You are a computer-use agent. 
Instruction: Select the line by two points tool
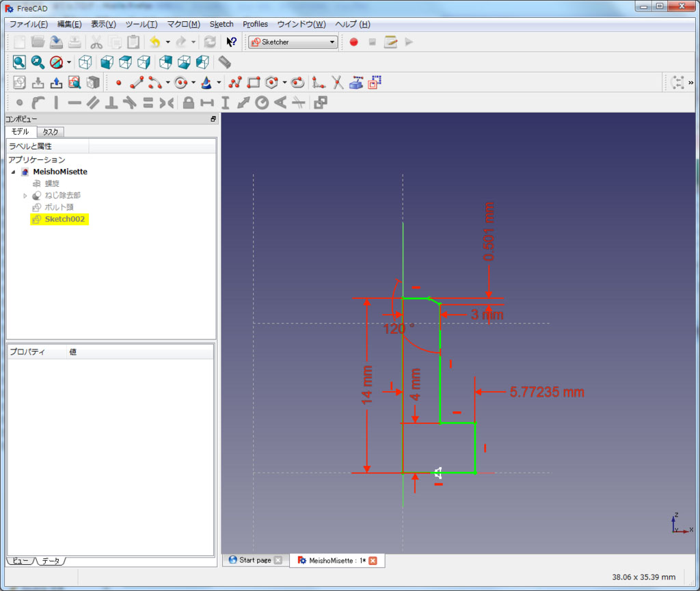pyautogui.click(x=137, y=83)
